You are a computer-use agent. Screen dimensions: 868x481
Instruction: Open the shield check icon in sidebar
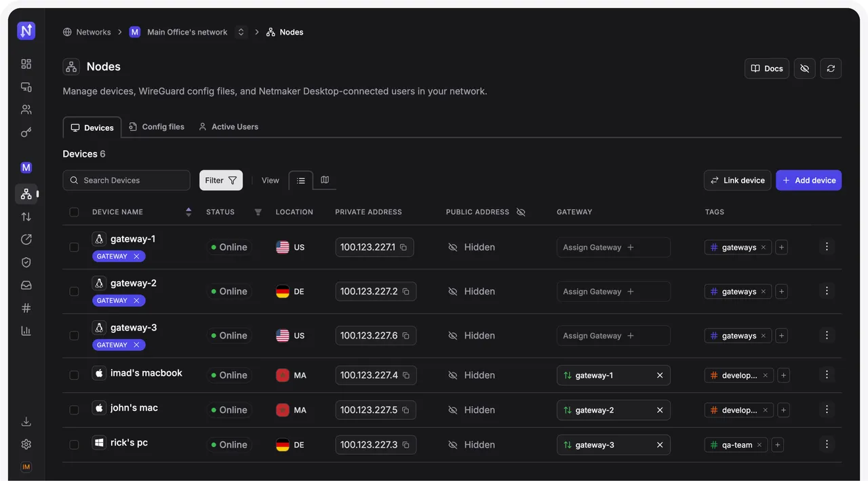[x=26, y=263]
